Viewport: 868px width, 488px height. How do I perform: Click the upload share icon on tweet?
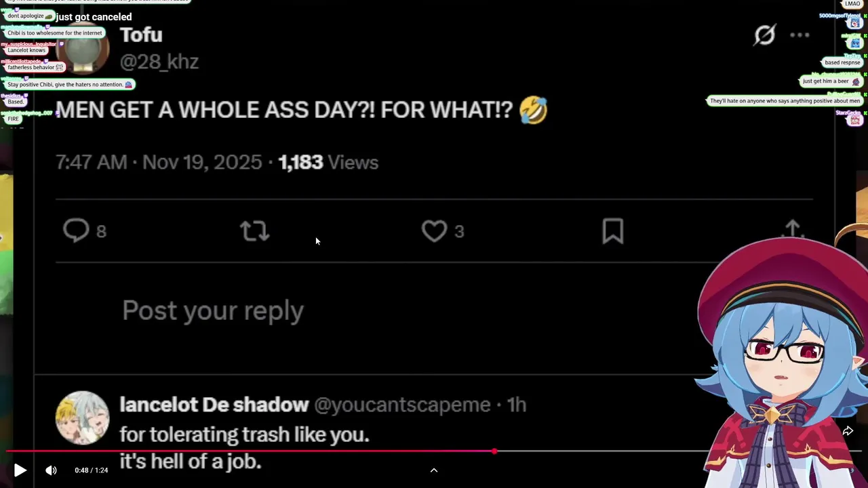point(792,229)
